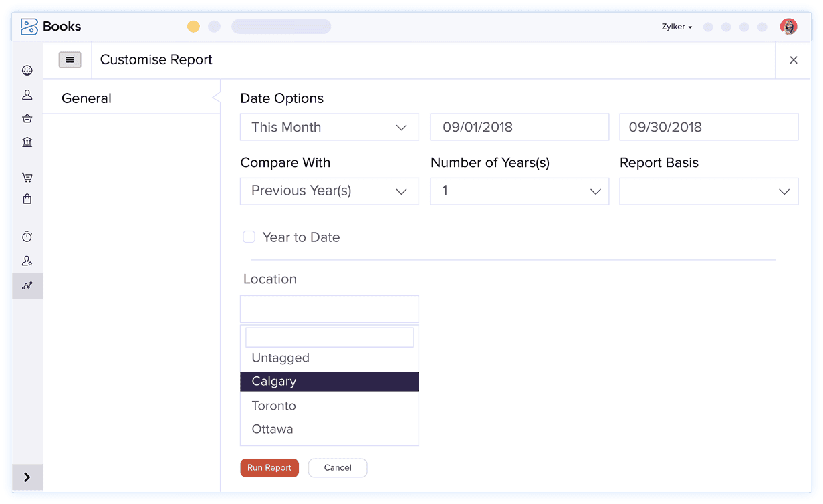Open the This Month date range dropdown
Viewport: 823px width, 504px height.
pyautogui.click(x=329, y=127)
